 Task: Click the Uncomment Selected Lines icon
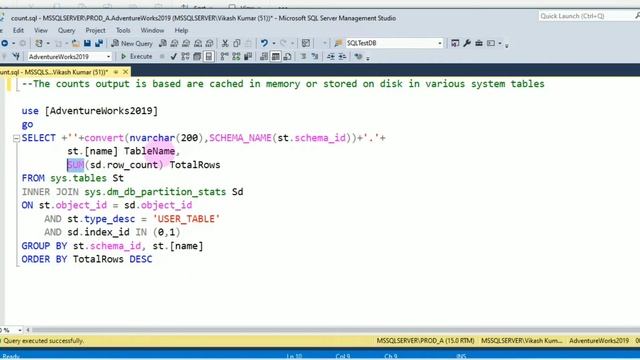point(315,57)
